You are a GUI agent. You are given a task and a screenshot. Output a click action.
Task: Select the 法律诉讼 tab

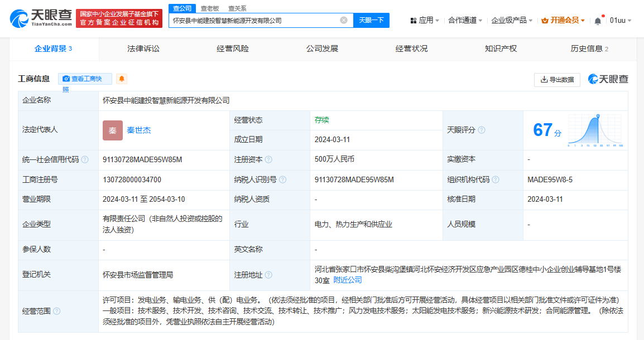click(x=143, y=49)
